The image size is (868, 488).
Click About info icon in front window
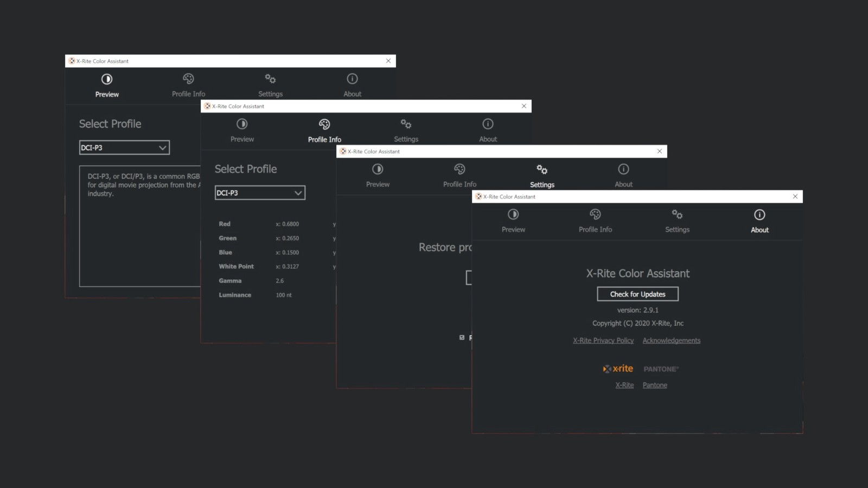[759, 215]
